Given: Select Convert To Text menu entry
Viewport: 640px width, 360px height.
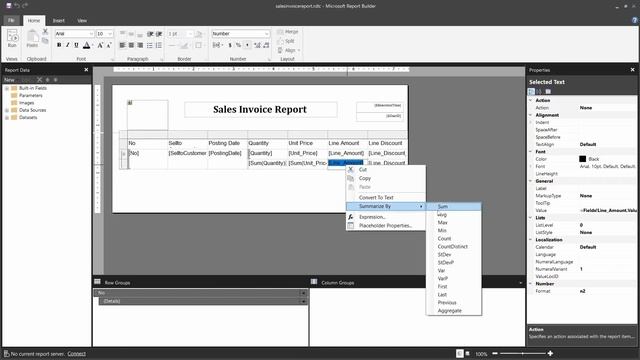Looking at the screenshot, I should pos(386,198).
